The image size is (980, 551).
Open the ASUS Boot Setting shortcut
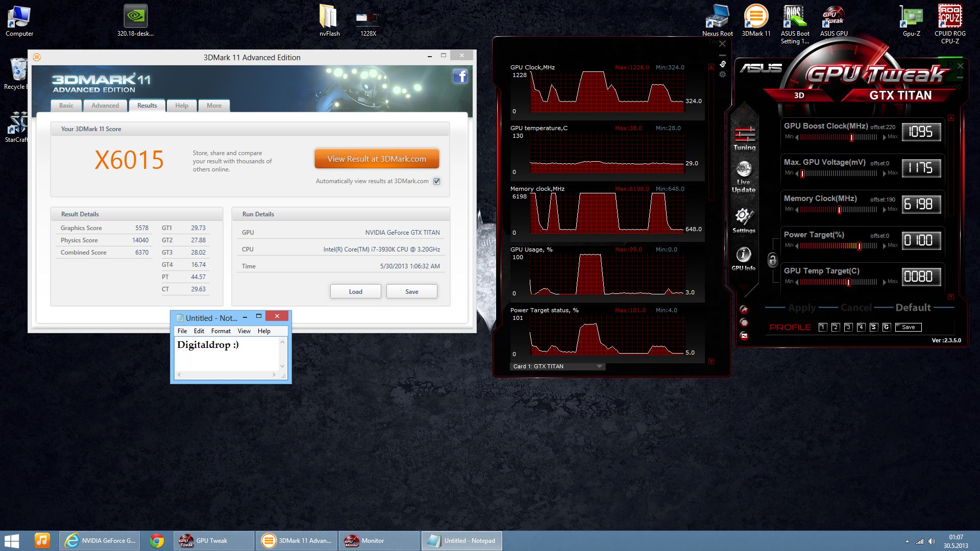coord(795,24)
